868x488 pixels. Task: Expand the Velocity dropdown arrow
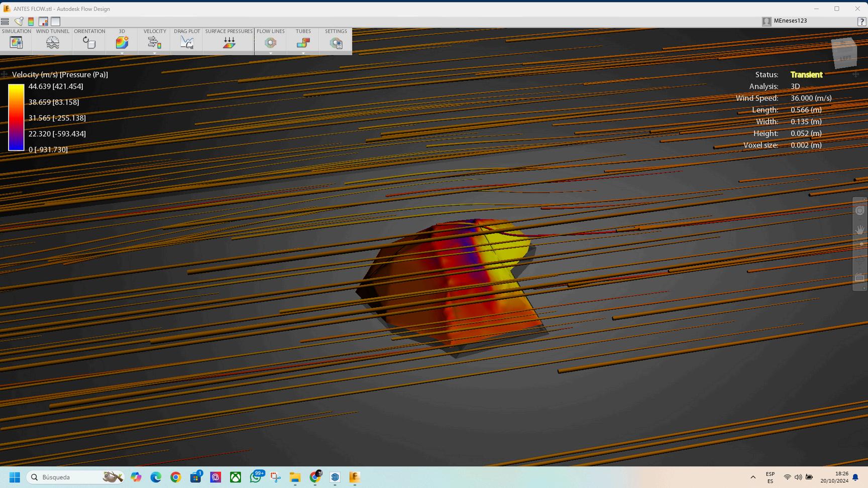(155, 53)
